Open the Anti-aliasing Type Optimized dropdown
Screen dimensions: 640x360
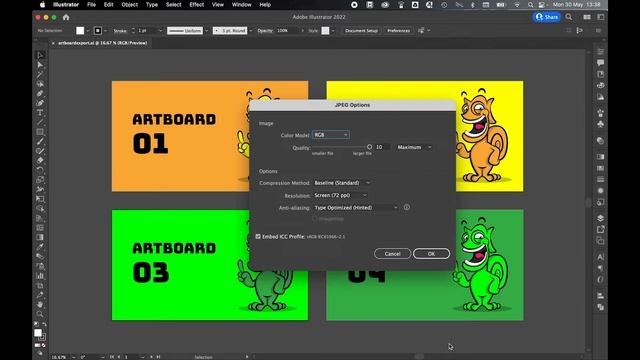point(356,207)
